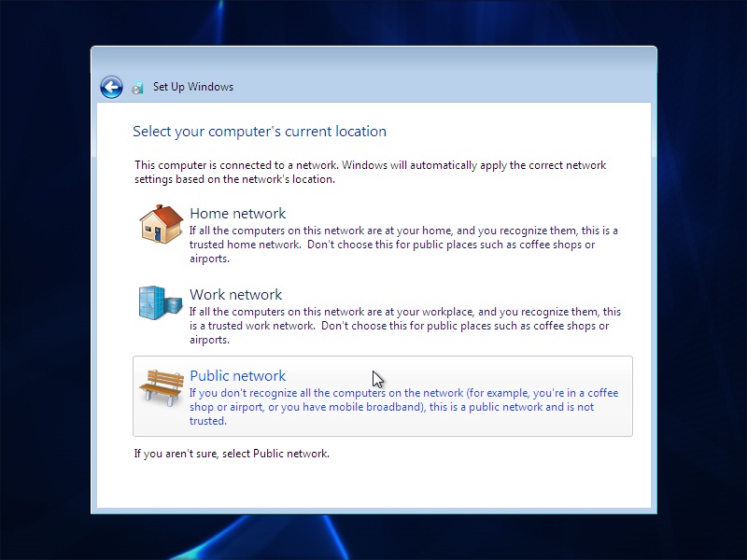Click the blue back arrow button
Image resolution: width=747 pixels, height=560 pixels.
point(111,87)
